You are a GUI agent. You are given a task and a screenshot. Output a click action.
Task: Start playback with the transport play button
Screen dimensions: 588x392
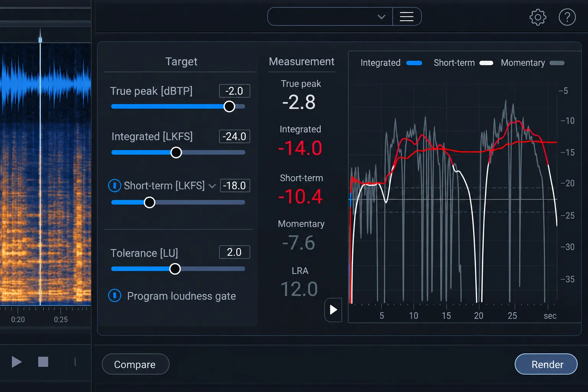click(16, 362)
